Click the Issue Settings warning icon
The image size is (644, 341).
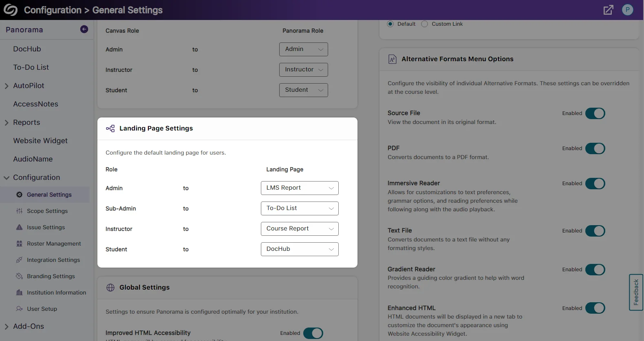pos(19,227)
